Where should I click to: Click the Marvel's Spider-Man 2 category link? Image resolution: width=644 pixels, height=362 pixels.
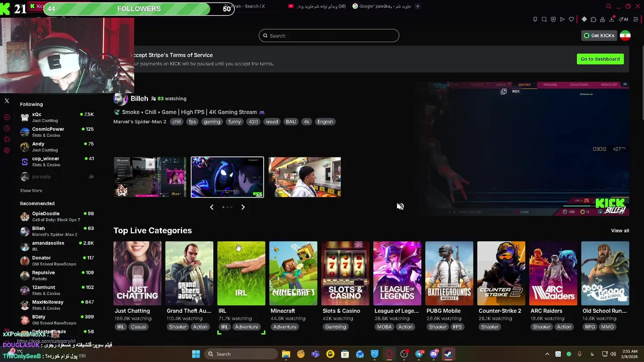pyautogui.click(x=140, y=122)
